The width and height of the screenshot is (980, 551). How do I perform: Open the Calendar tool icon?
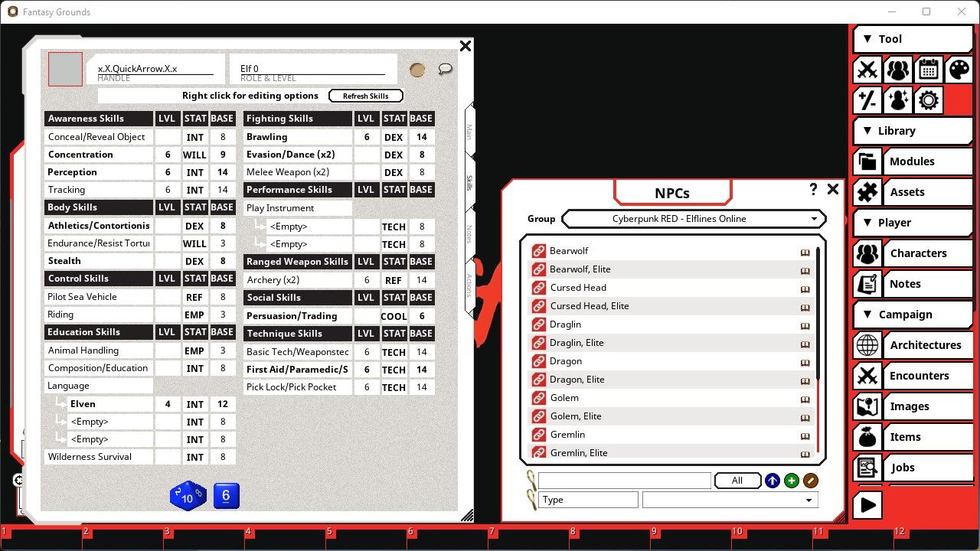tap(928, 70)
